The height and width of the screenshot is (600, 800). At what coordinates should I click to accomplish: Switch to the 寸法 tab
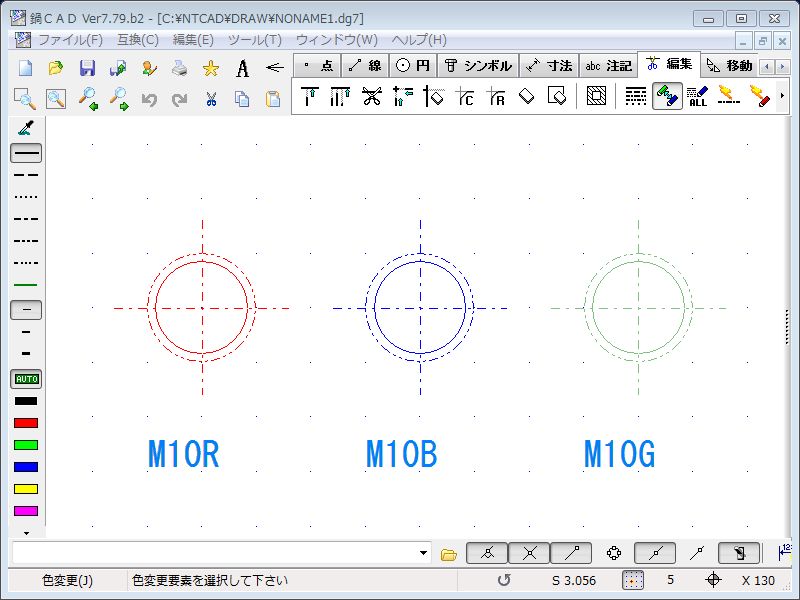(549, 66)
